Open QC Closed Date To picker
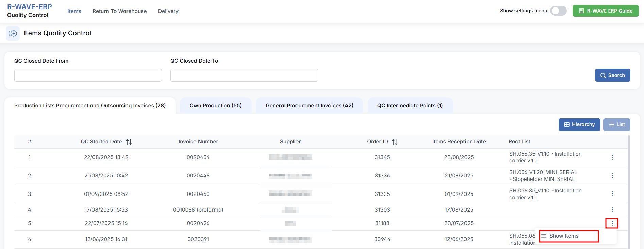 tap(244, 75)
